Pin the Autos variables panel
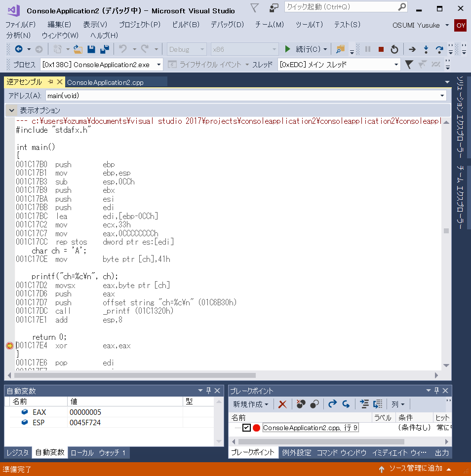 [208, 391]
